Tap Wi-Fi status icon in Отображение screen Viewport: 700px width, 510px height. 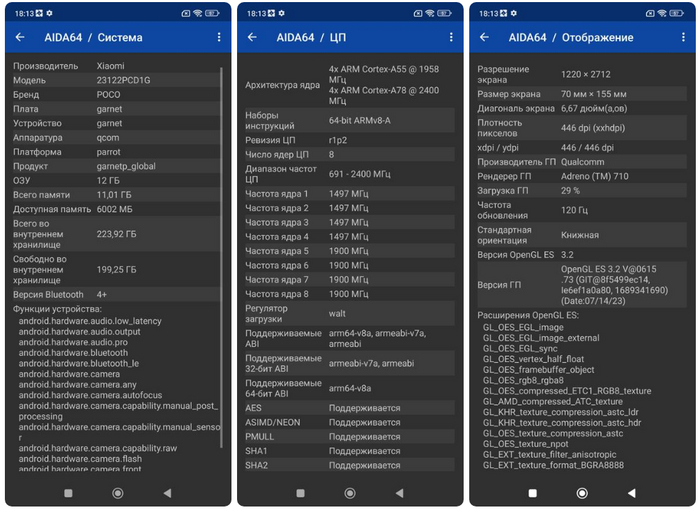pos(662,13)
